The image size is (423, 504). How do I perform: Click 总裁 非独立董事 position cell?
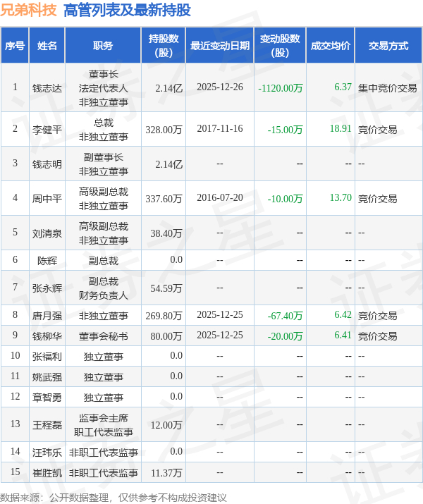pos(103,130)
